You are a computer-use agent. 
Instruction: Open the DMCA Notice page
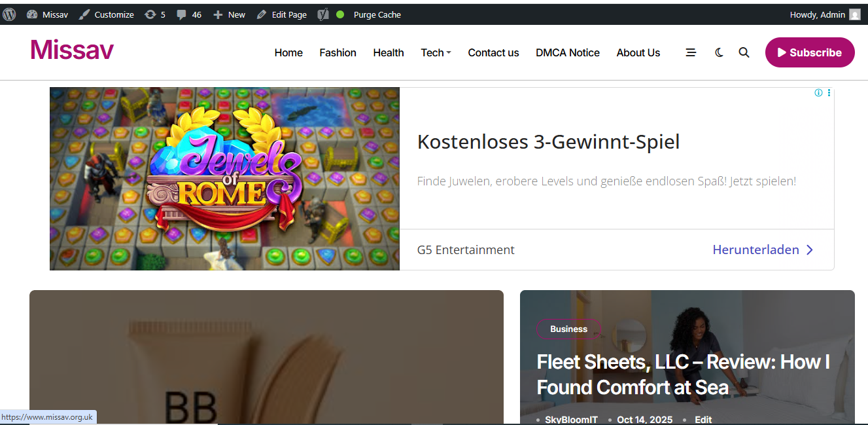pyautogui.click(x=568, y=52)
